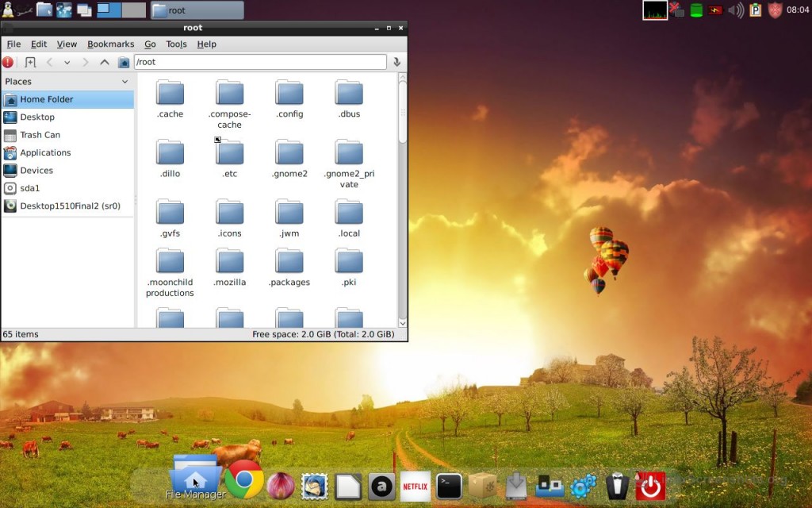Expand the Places side pane dropdown
The image size is (812, 508).
point(124,81)
